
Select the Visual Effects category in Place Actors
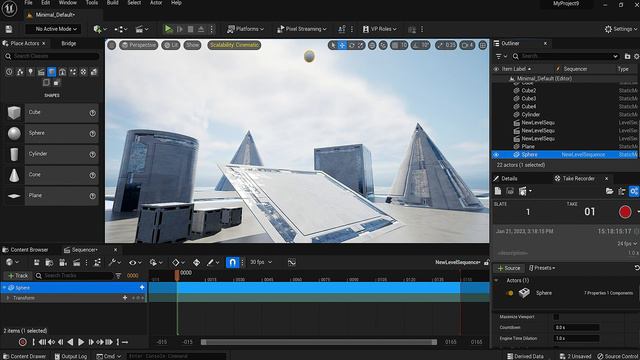point(73,72)
